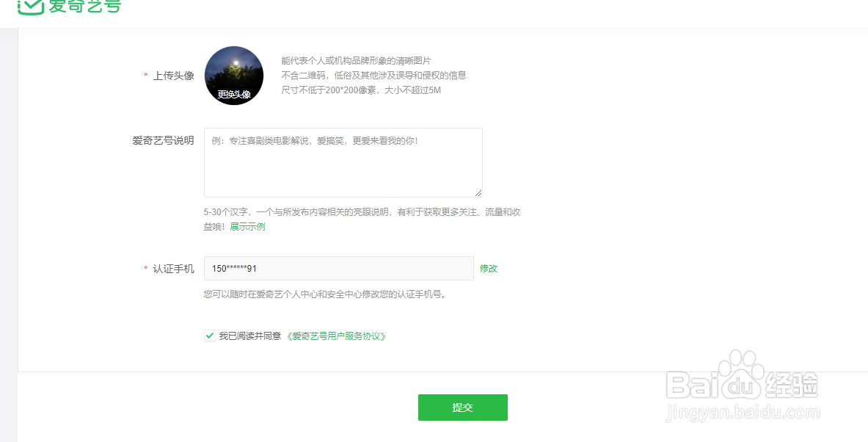Click the 不含二维码 avatar hint line
This screenshot has width=868, height=442.
point(373,76)
